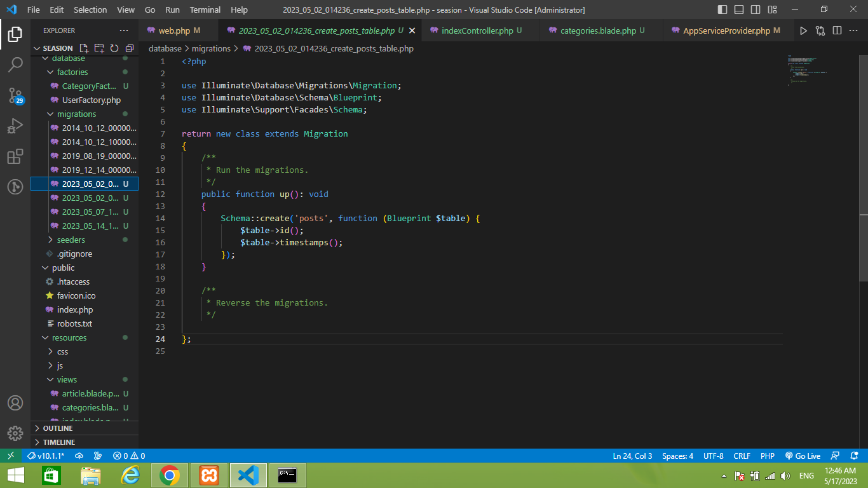
Task: Click Ln 24, Col 3 cursor position
Action: click(x=632, y=456)
